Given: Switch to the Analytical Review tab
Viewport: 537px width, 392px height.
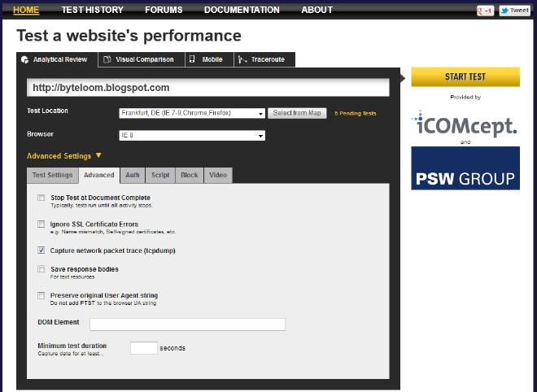Looking at the screenshot, I should 57,59.
